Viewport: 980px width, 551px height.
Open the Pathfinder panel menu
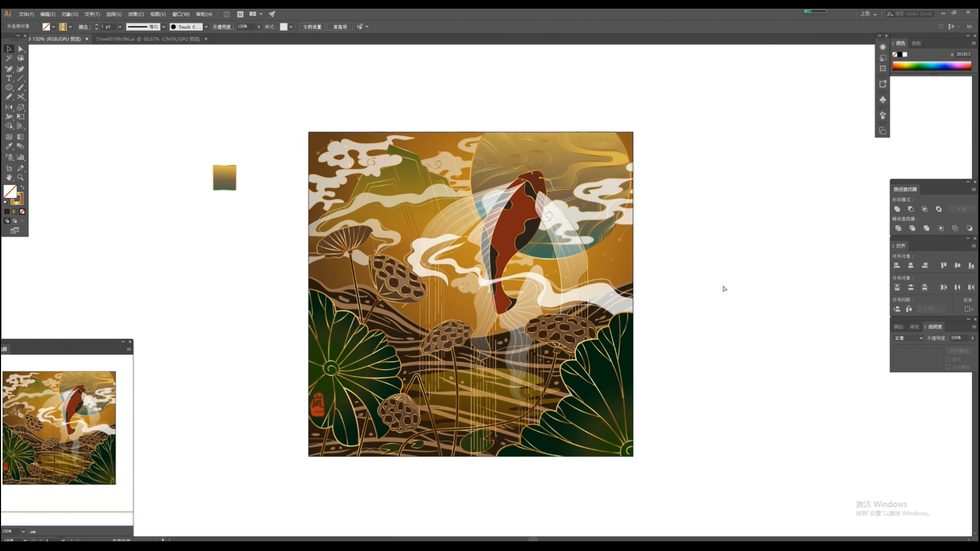coord(973,189)
